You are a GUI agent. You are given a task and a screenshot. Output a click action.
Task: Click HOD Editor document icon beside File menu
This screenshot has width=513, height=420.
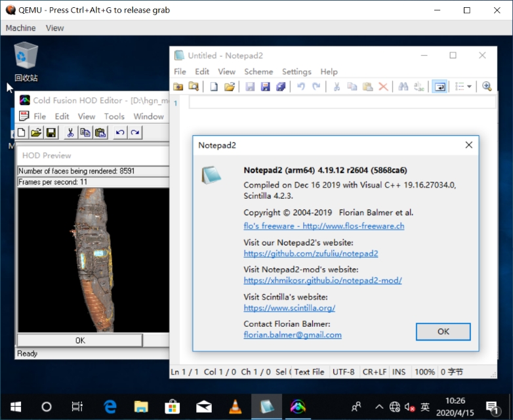click(24, 116)
